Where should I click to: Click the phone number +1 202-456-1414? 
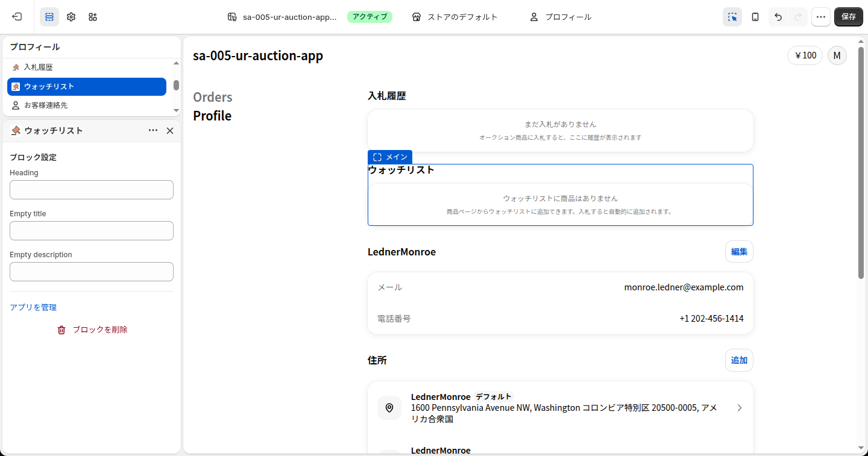coord(711,319)
